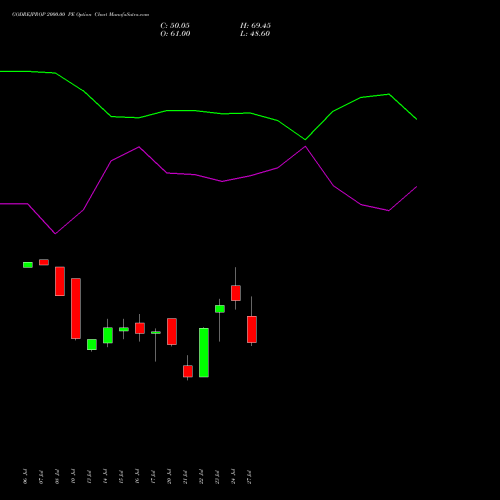This screenshot has height=500, width=500.
Task: Click the 15 Jul date label
Action: 121,476
